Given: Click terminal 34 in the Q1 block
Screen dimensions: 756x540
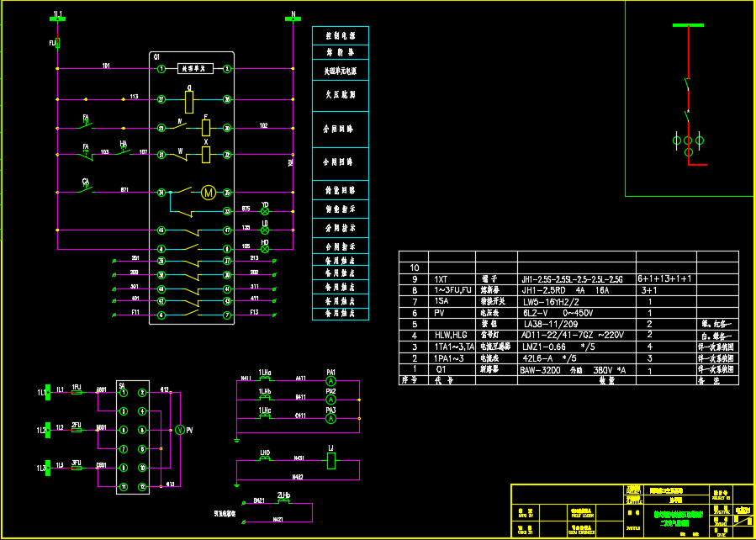Looking at the screenshot, I should tap(162, 193).
